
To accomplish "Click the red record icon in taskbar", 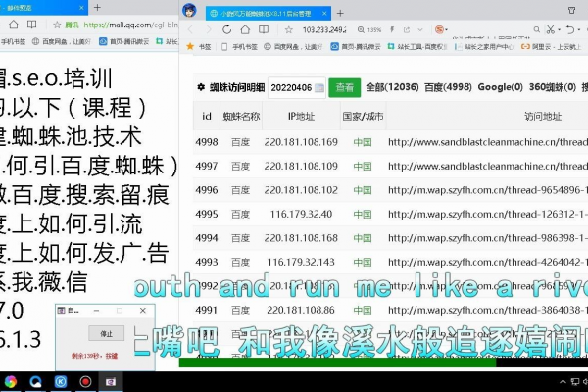I will (x=85, y=381).
